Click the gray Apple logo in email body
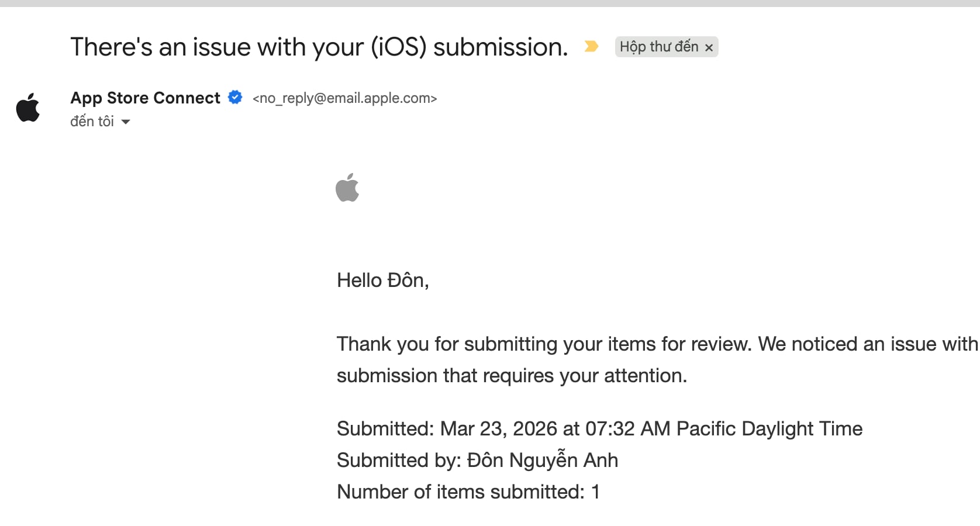 coord(347,188)
